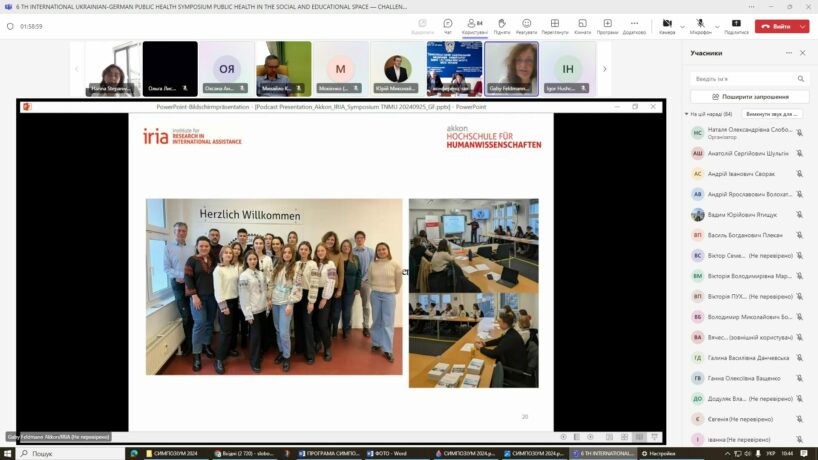818x460 pixels.
Task: Toggle mute icon beside Анатолій Сергійович Шульгін
Action: coord(800,153)
